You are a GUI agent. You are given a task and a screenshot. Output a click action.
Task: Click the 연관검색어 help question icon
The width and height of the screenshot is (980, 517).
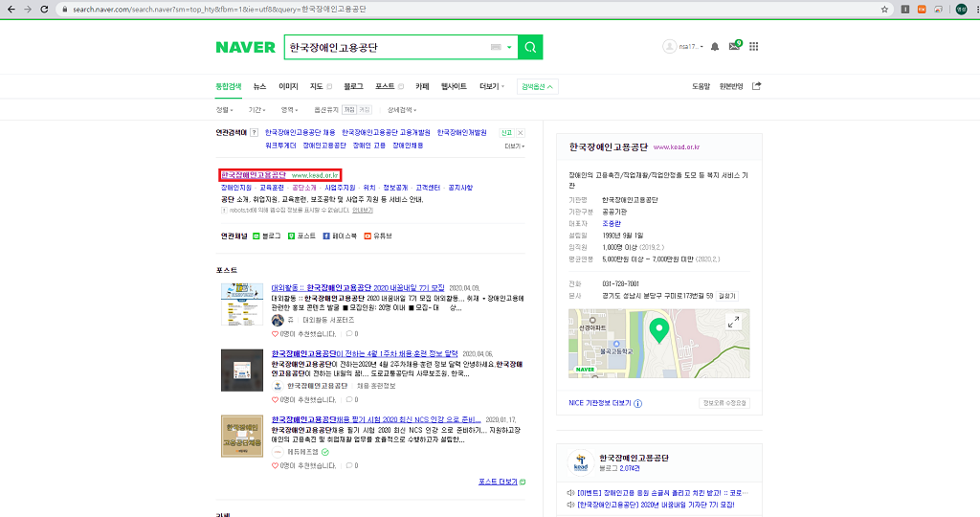[254, 132]
